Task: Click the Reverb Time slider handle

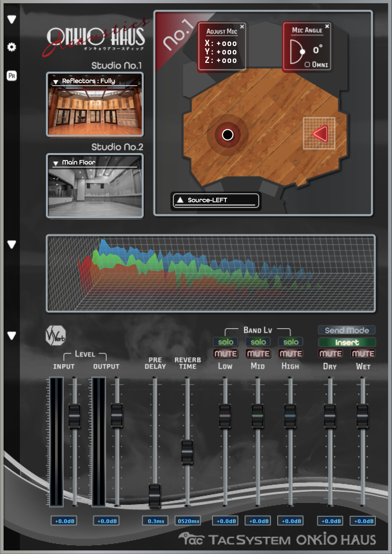Action: coord(187,452)
